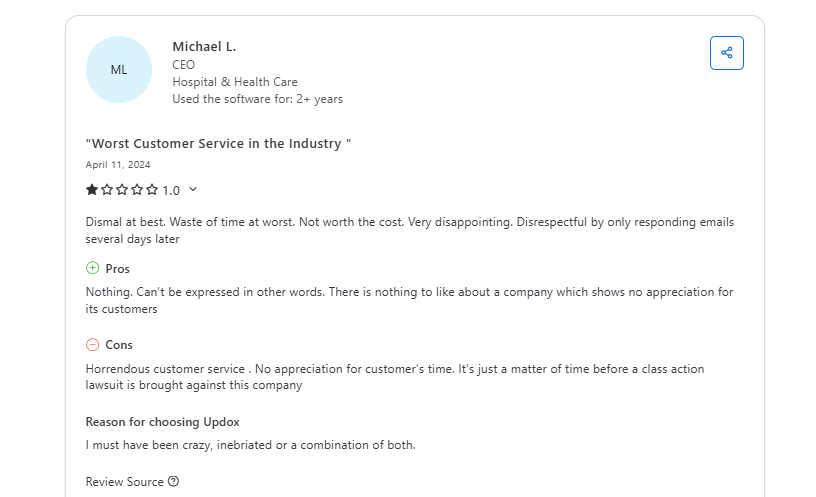Expand the rating breakdown chevron

[193, 190]
